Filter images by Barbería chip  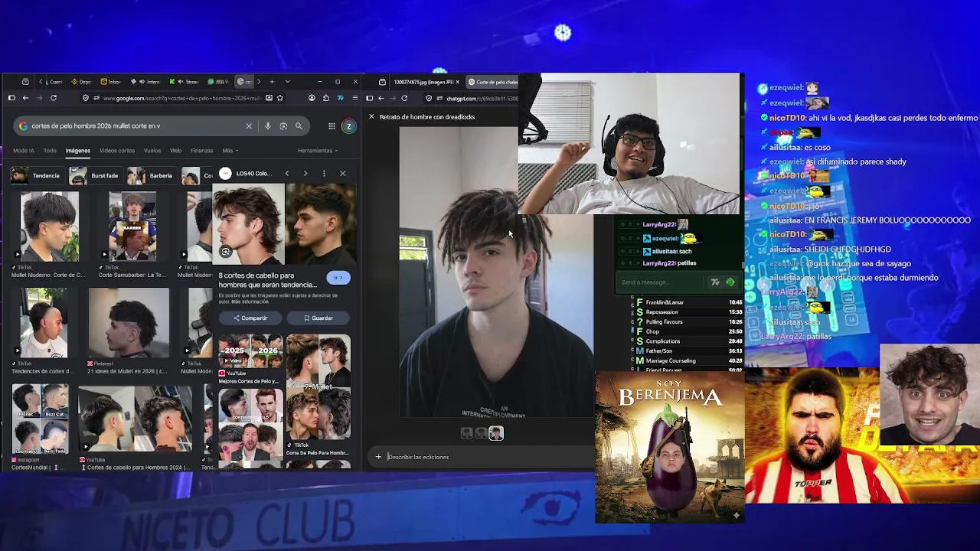(x=152, y=176)
